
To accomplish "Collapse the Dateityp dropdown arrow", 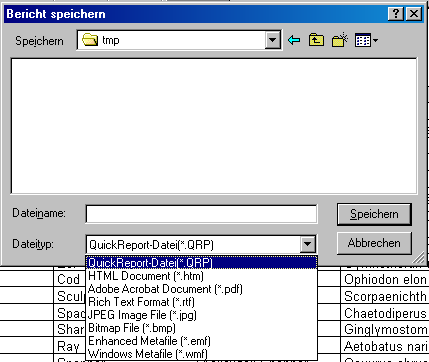I will 307,244.
